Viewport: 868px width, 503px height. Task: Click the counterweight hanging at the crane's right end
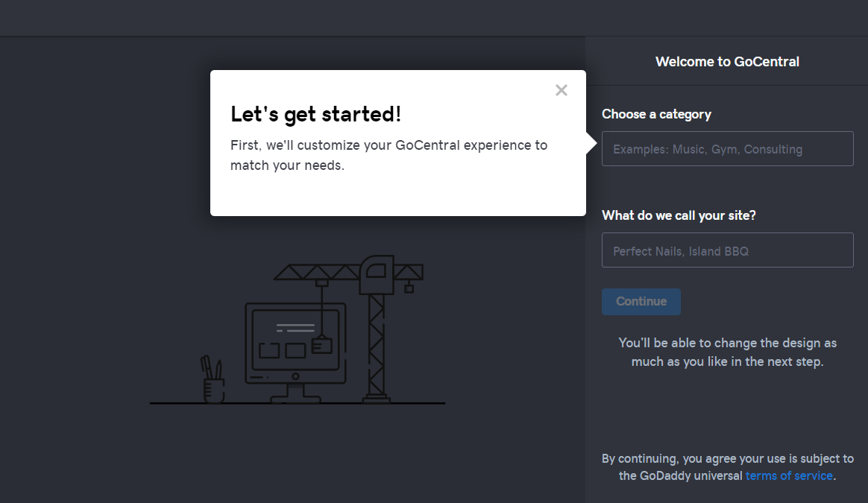(409, 288)
